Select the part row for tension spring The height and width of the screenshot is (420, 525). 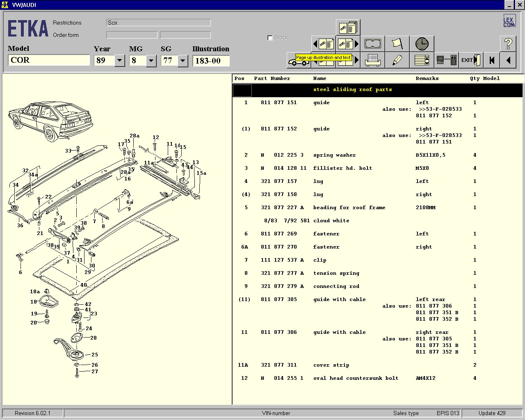pyautogui.click(x=336, y=273)
